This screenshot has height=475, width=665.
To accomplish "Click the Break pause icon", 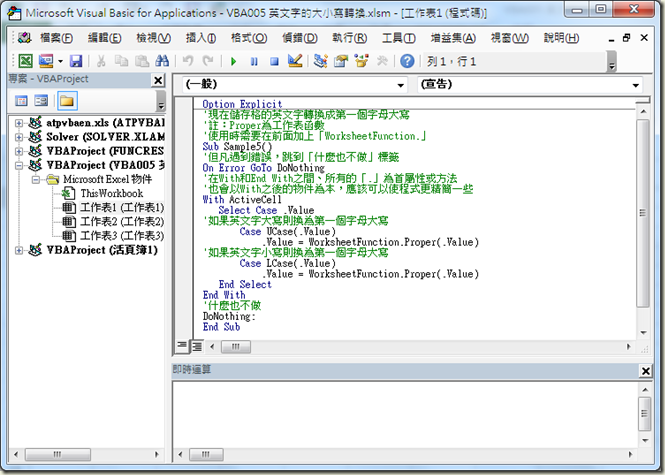I will (x=254, y=61).
